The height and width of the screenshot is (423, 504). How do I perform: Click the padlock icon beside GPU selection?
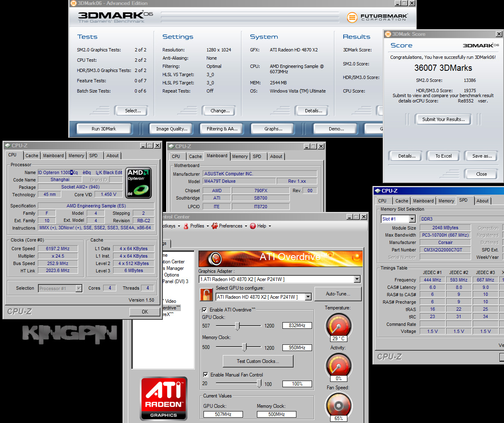pos(206,294)
